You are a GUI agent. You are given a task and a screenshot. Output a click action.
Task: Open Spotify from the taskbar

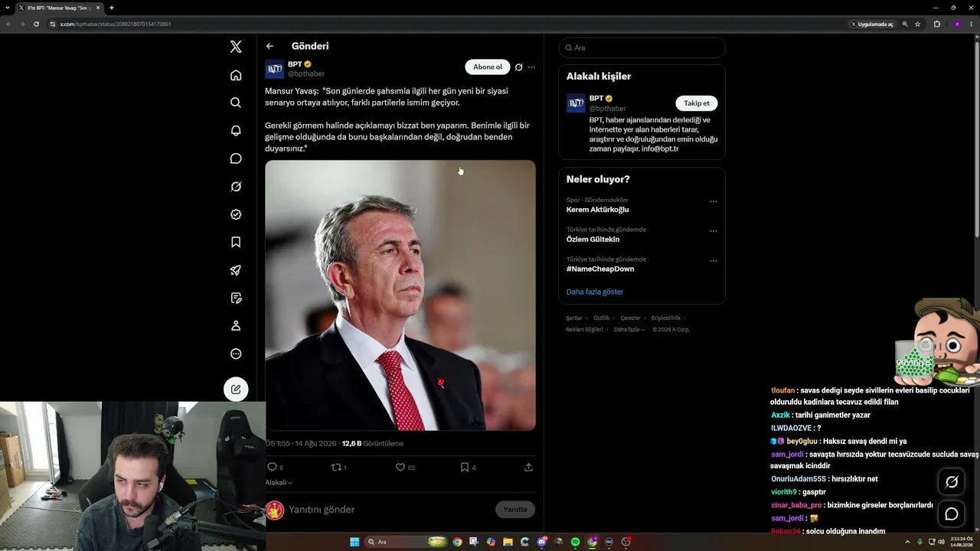click(575, 542)
